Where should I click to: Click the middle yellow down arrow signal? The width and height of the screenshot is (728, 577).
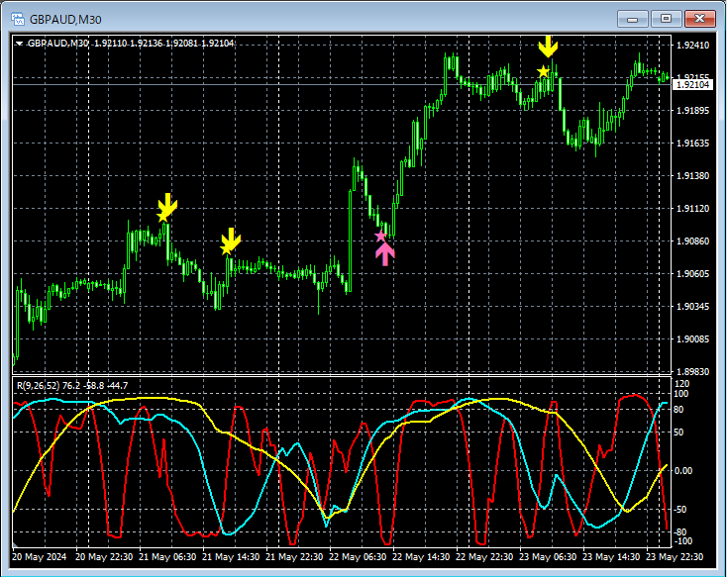tap(231, 239)
